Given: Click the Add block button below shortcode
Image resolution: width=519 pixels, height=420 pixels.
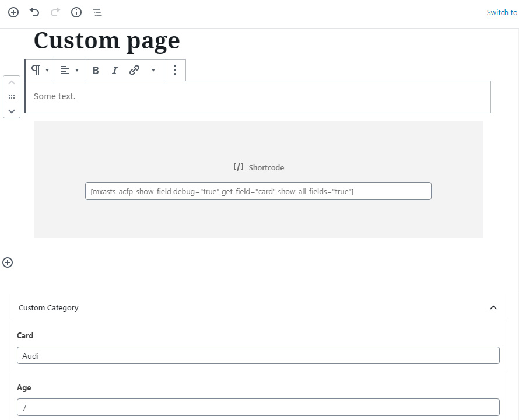Looking at the screenshot, I should pyautogui.click(x=8, y=262).
